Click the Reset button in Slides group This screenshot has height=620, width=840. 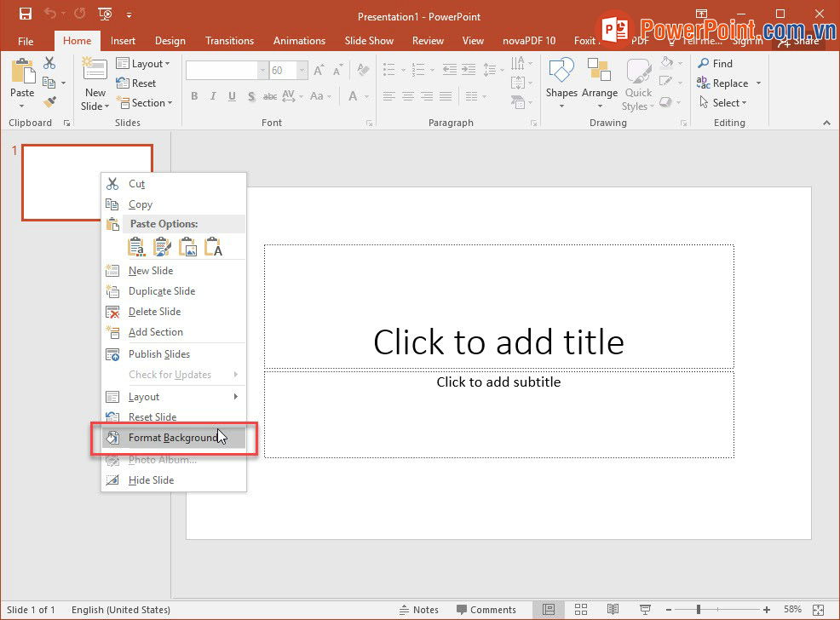[x=136, y=83]
